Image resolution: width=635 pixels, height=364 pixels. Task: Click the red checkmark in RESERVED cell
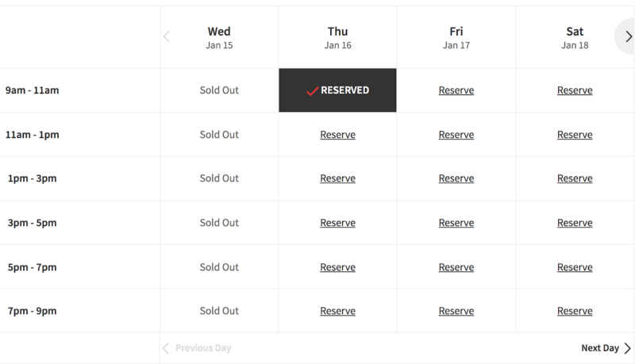tap(312, 91)
